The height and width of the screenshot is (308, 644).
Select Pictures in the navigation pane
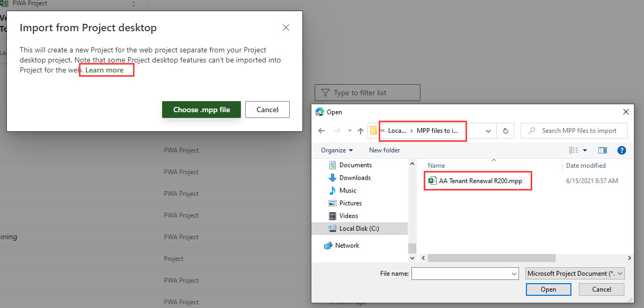point(351,203)
